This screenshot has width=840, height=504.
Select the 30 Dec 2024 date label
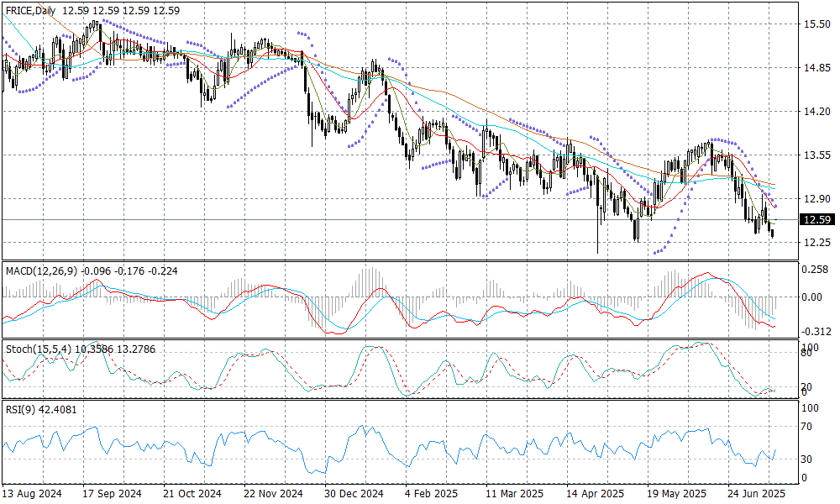(354, 495)
